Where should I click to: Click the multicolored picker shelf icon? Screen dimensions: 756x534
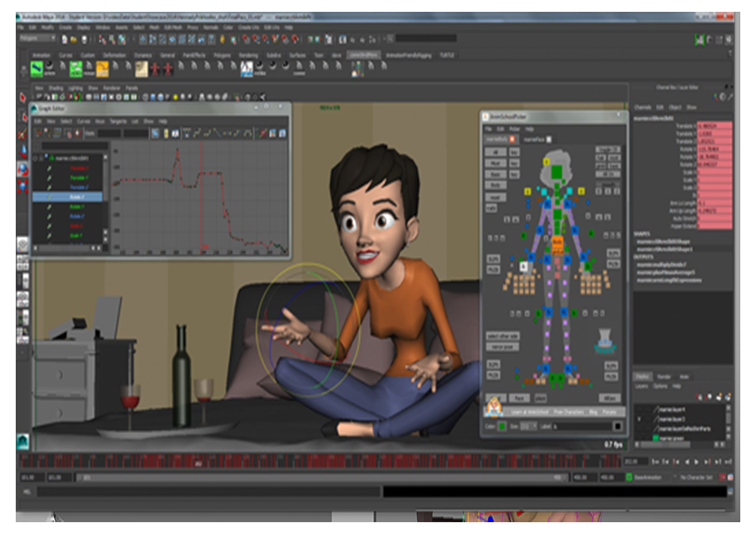(358, 69)
